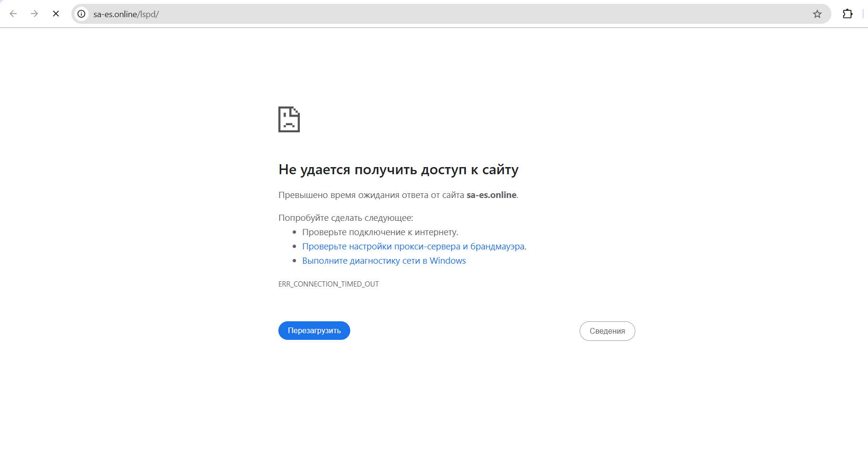Click the empty area of the address bar
Viewport: 868px width, 466px height.
pos(476,14)
